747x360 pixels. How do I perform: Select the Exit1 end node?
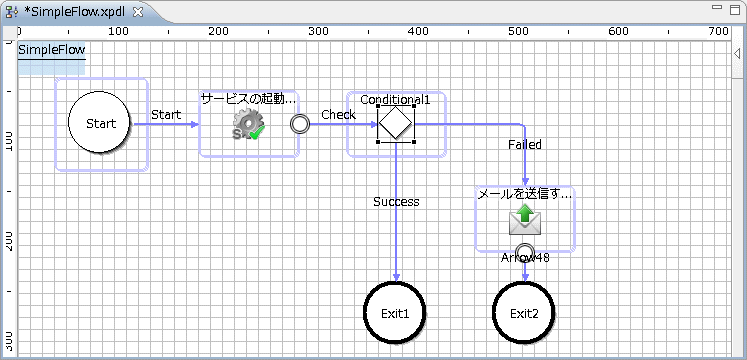395,312
